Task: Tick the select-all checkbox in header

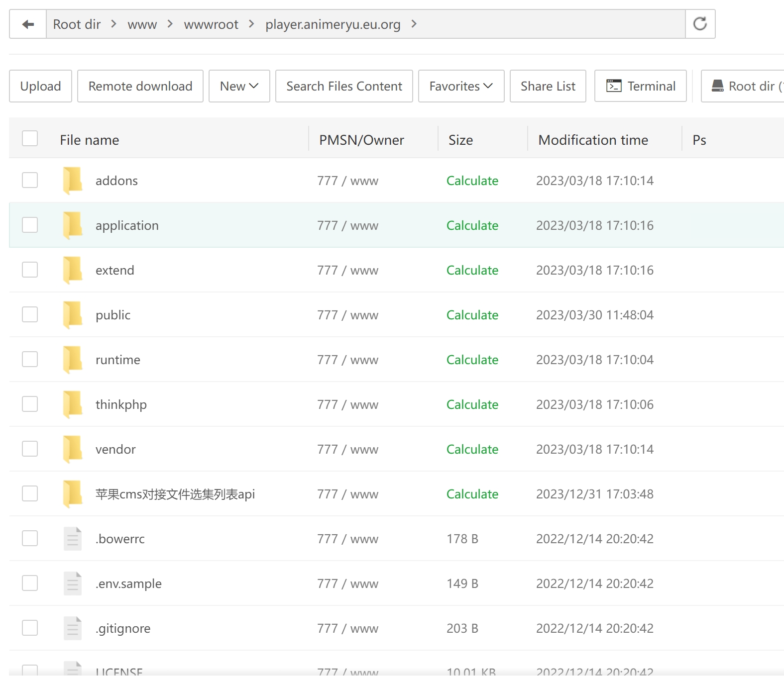Action: point(30,138)
